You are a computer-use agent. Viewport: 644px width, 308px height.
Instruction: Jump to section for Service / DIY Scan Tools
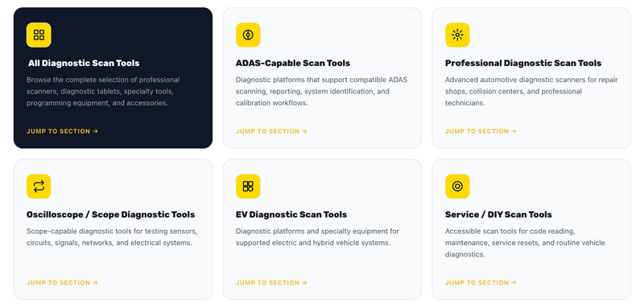(481, 282)
